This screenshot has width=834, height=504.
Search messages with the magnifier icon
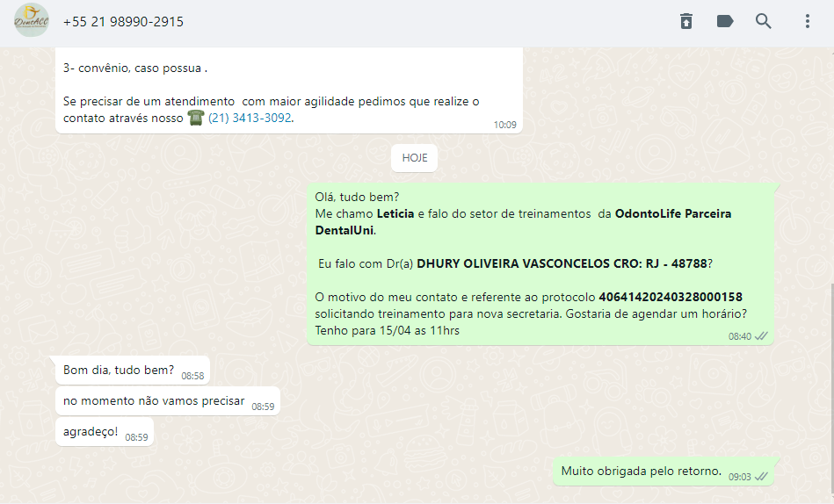click(x=764, y=21)
